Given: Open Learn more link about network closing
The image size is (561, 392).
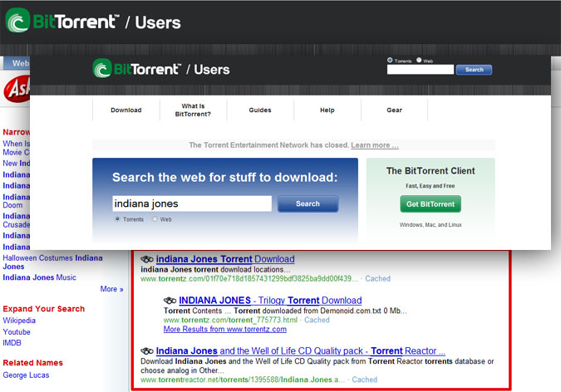Looking at the screenshot, I should click(x=375, y=145).
